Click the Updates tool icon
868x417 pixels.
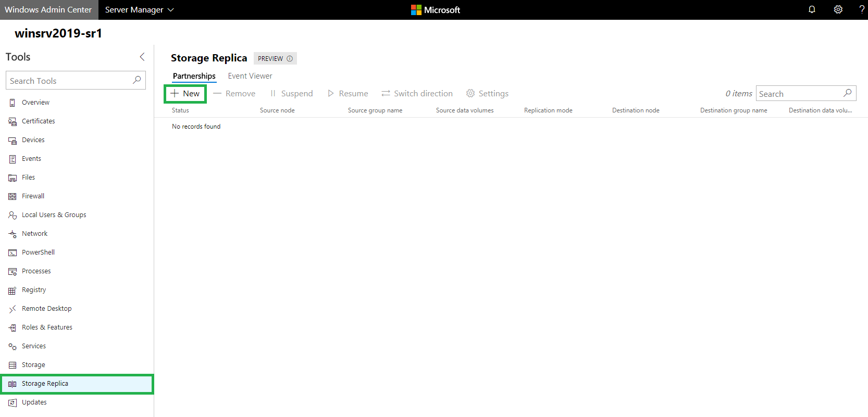[x=13, y=402]
